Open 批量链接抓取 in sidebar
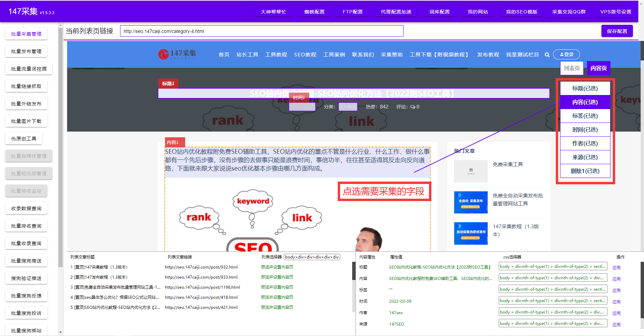The image size is (644, 336). [x=26, y=86]
